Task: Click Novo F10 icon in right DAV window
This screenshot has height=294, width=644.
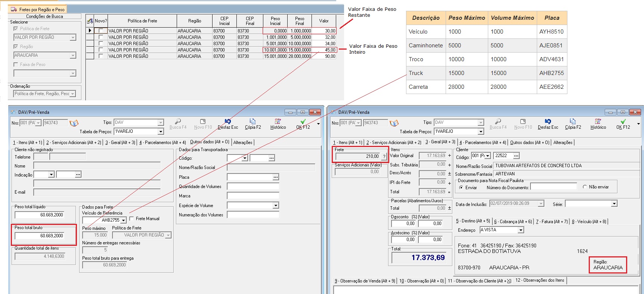Action: [x=523, y=122]
